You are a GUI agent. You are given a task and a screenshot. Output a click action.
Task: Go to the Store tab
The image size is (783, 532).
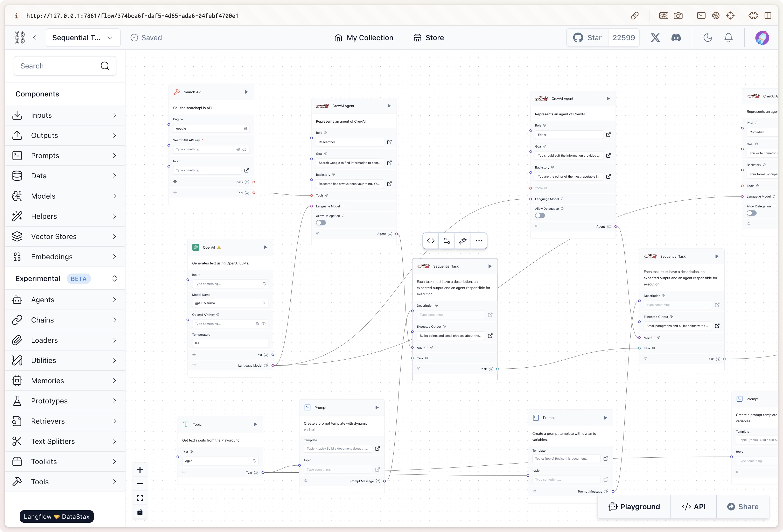(x=429, y=37)
